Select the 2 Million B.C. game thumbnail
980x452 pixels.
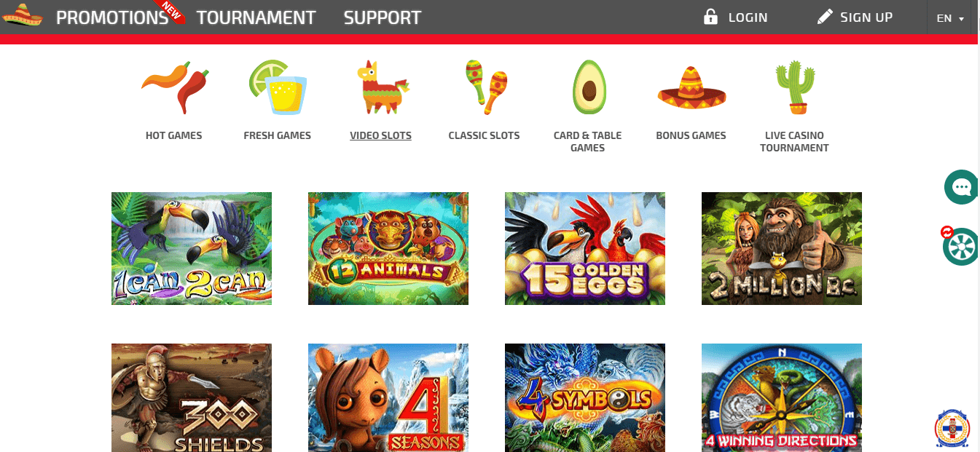point(782,248)
